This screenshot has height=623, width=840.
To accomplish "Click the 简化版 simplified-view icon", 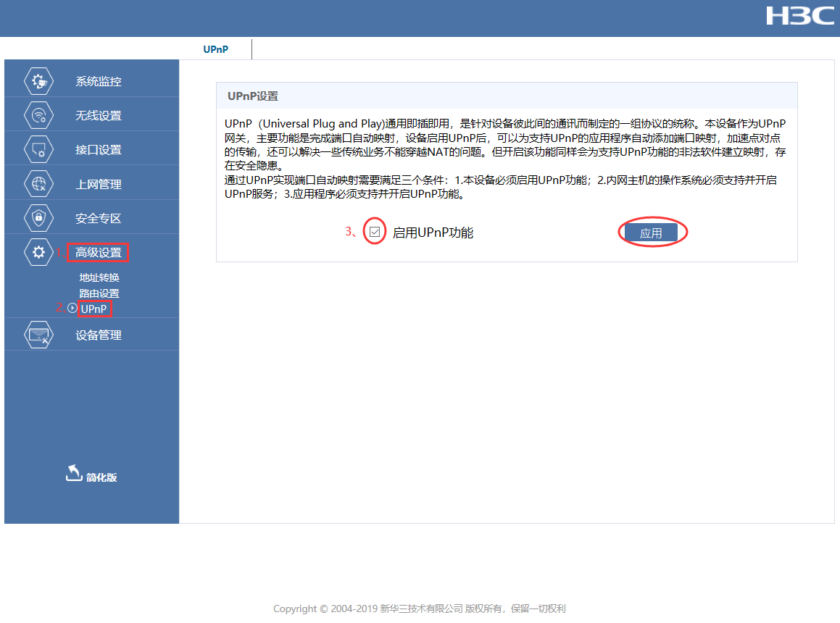I will [x=73, y=472].
